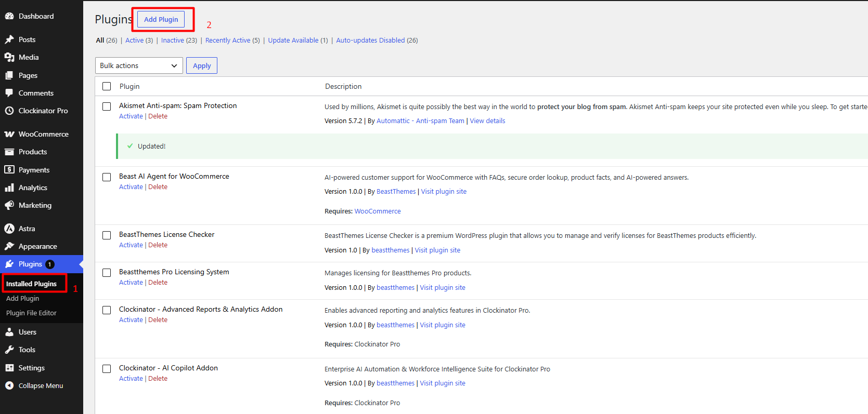Tick the Clockinator AI Copilot Addon checkbox
This screenshot has width=868, height=414.
[107, 369]
